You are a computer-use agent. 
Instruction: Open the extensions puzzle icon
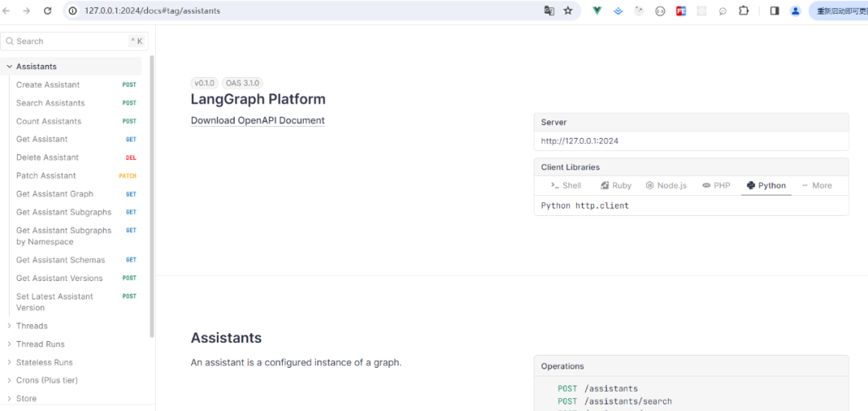pos(744,10)
